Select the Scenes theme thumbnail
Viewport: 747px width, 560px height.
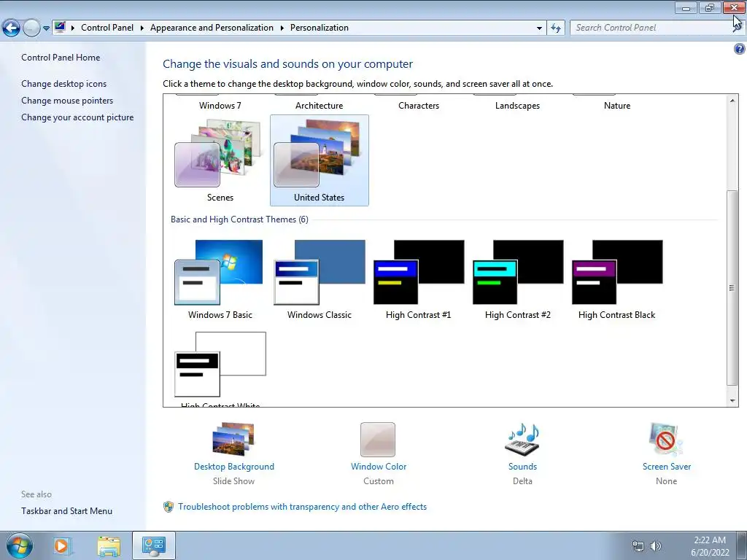(220, 153)
